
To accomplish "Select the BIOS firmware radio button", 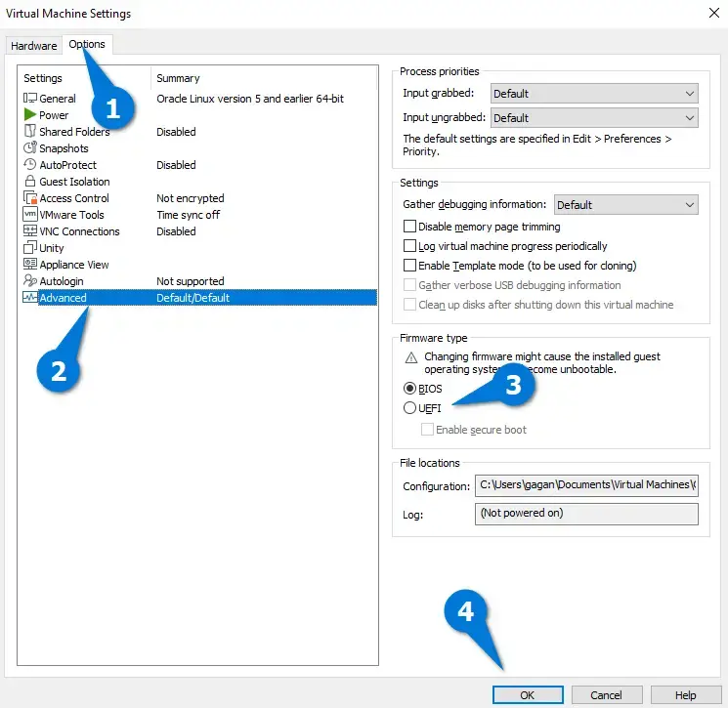I will point(409,389).
